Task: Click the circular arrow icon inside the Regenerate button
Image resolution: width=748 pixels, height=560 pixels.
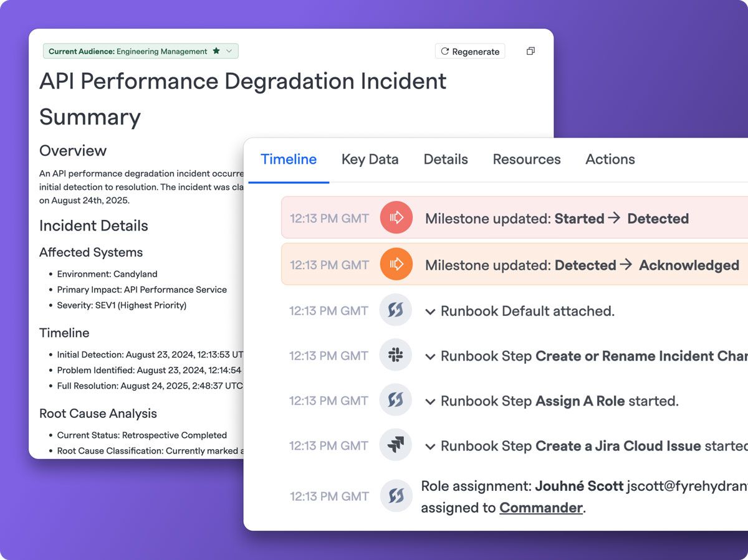Action: click(444, 51)
